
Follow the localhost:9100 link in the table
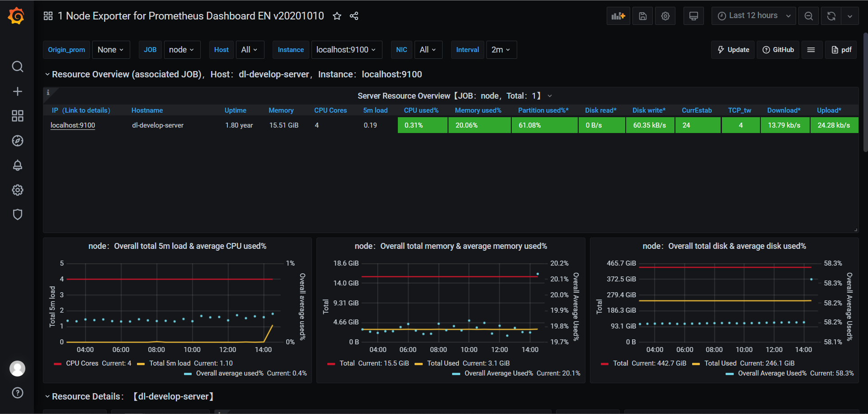tap(73, 125)
